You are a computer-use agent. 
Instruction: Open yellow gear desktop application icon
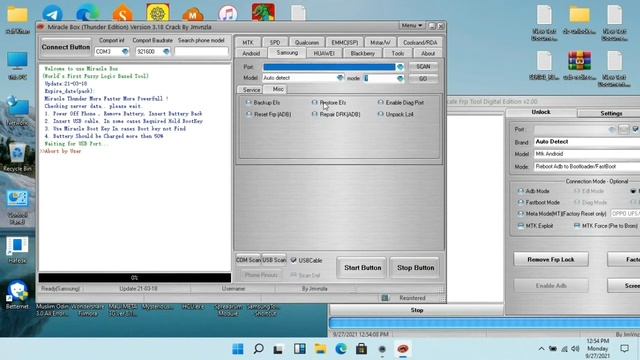pos(158,13)
